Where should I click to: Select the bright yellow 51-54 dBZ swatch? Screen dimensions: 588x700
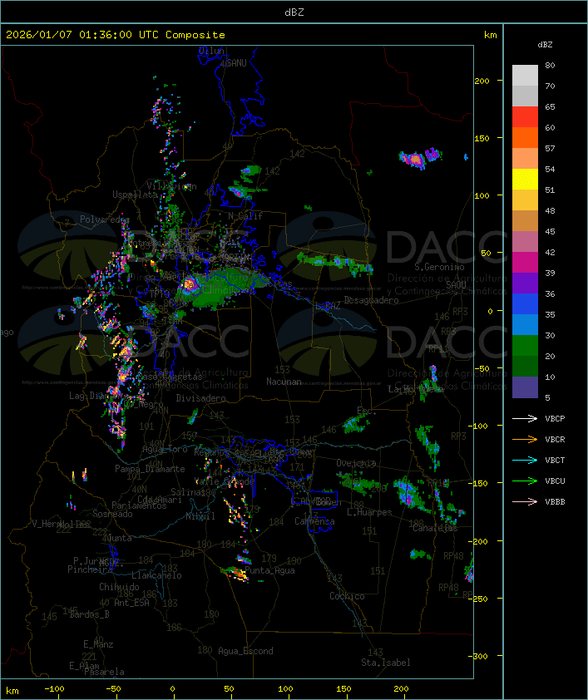tap(525, 179)
